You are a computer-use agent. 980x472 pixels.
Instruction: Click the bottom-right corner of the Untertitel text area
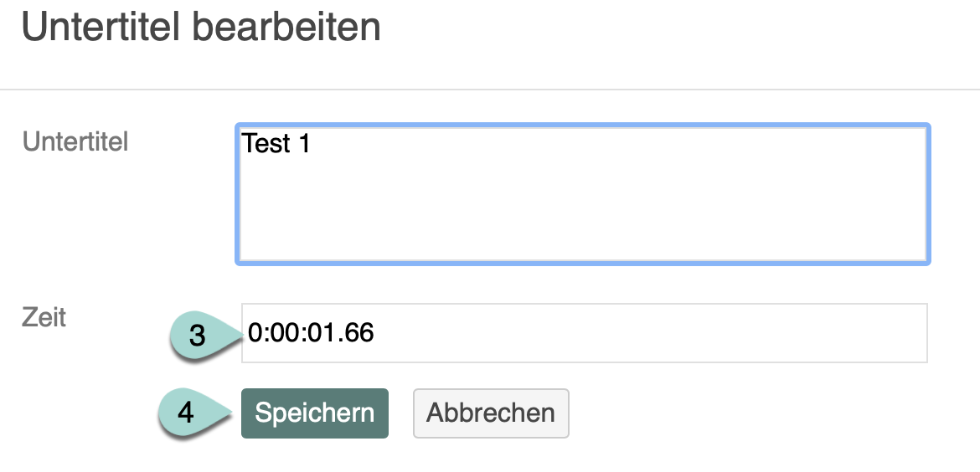920,256
